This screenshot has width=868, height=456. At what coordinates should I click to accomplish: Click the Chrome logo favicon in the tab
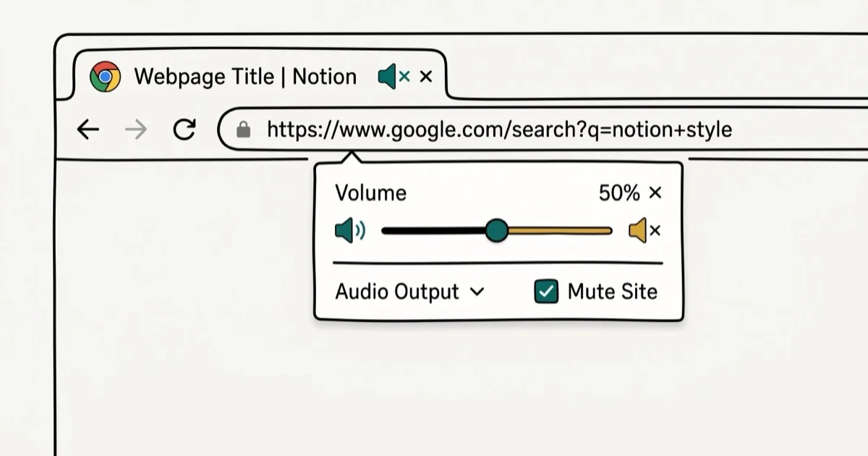(105, 77)
